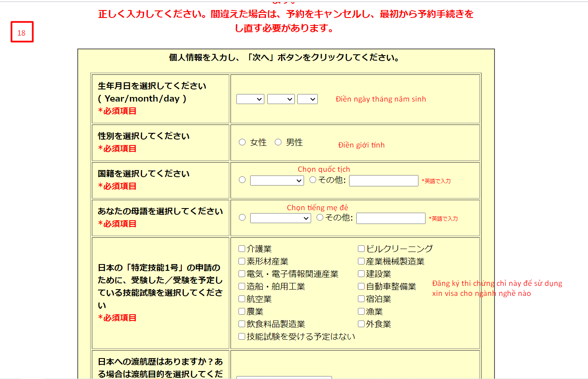
Task: Select その他 radio for nationality
Action: [313, 180]
